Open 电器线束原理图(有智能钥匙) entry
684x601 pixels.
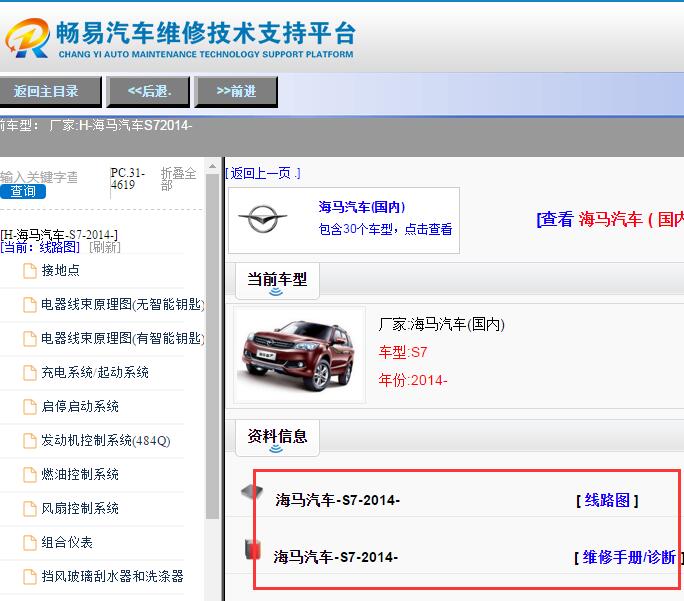point(123,338)
